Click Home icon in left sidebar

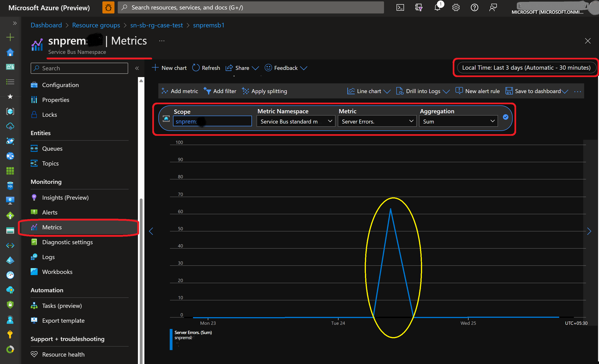10,52
